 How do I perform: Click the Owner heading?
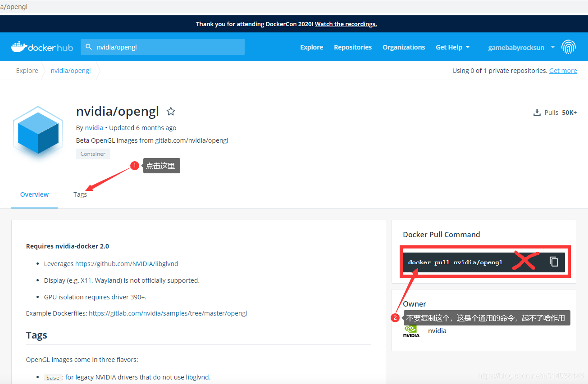pos(415,304)
